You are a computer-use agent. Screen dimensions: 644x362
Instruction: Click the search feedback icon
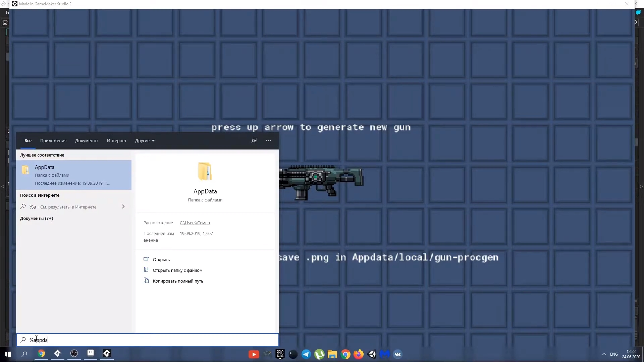point(254,140)
